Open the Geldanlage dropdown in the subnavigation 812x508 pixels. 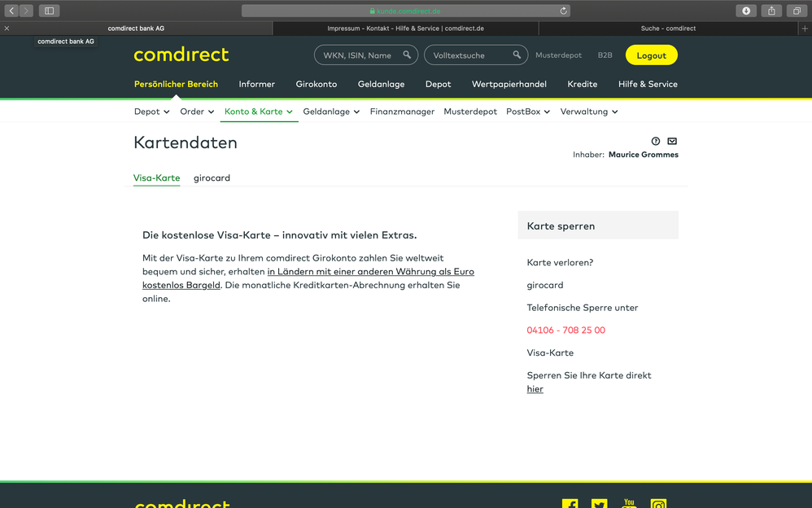tap(331, 112)
